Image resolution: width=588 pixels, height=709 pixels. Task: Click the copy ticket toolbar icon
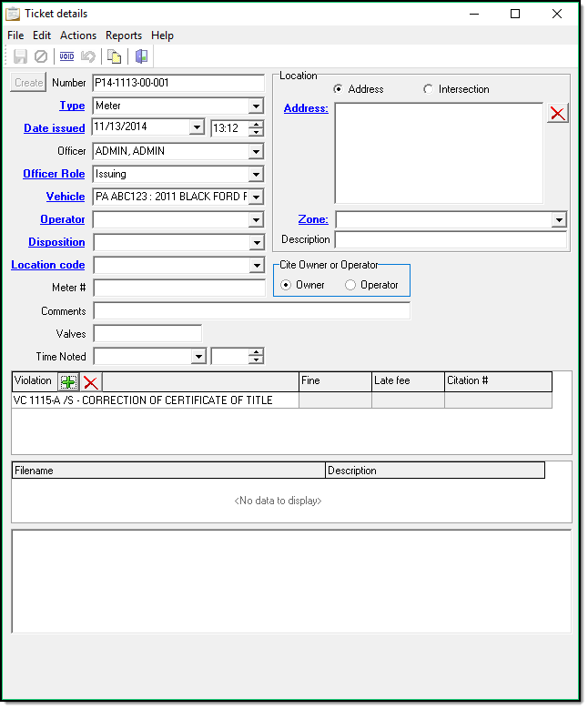point(114,56)
